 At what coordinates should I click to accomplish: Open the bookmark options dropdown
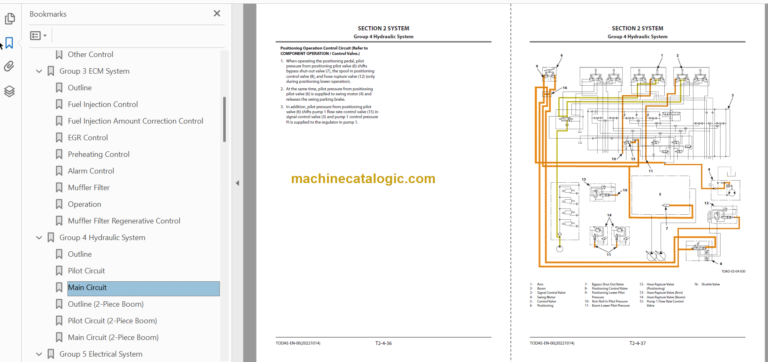click(38, 35)
